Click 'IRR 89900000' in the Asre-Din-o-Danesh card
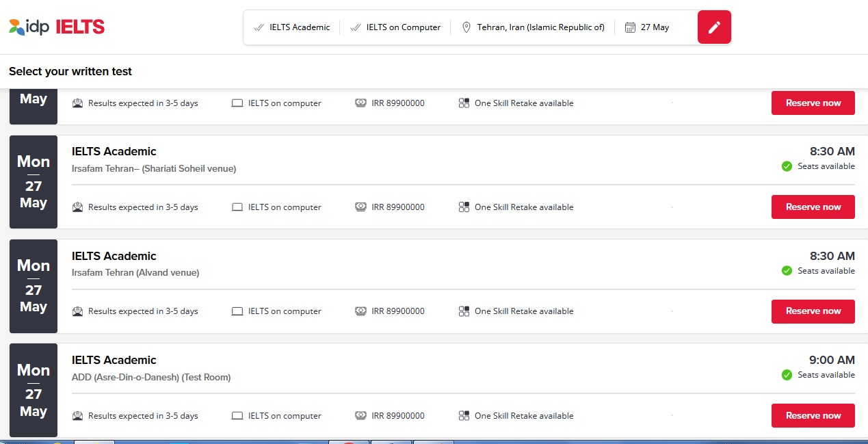This screenshot has height=444, width=868. [x=398, y=416]
